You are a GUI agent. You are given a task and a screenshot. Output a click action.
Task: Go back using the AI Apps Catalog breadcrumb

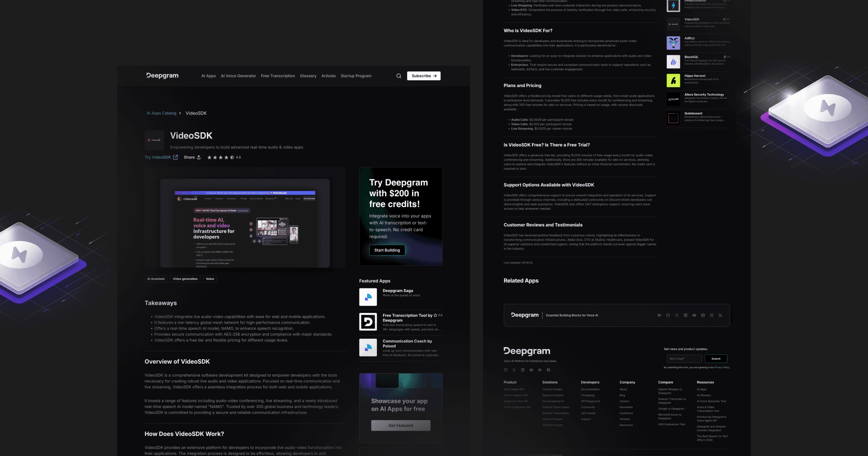tap(161, 113)
